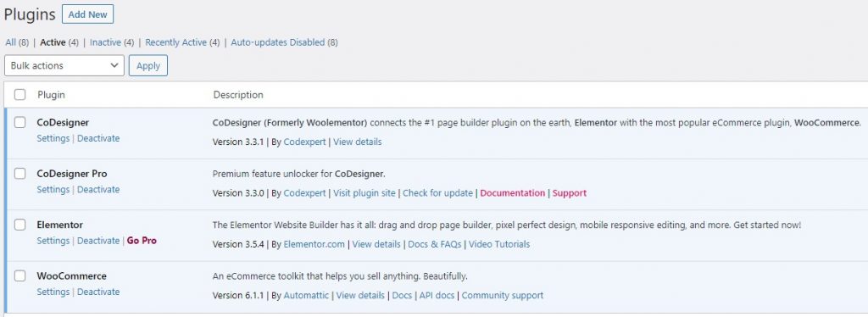Click Check for update link
Viewport: 868px width, 317px height.
(x=438, y=193)
